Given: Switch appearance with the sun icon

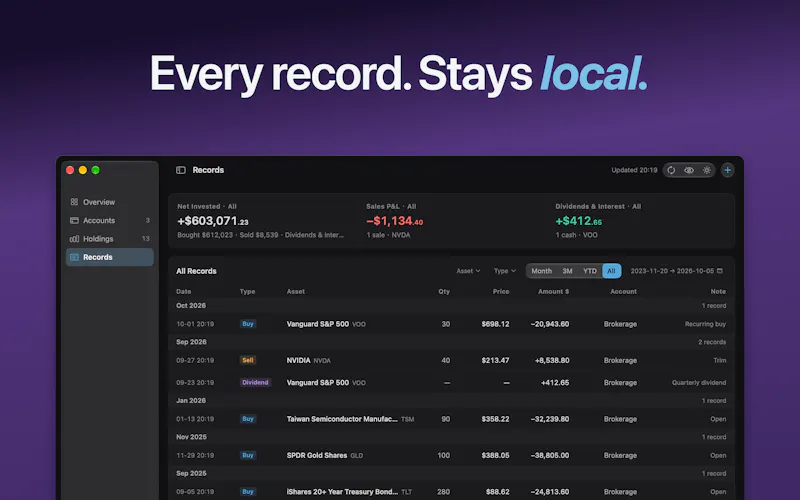Looking at the screenshot, I should coord(707,170).
